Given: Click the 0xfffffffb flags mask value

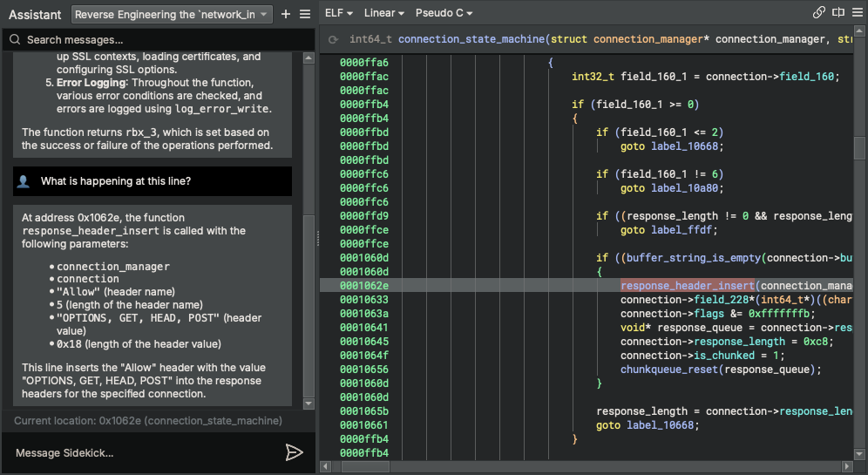Looking at the screenshot, I should [x=779, y=314].
